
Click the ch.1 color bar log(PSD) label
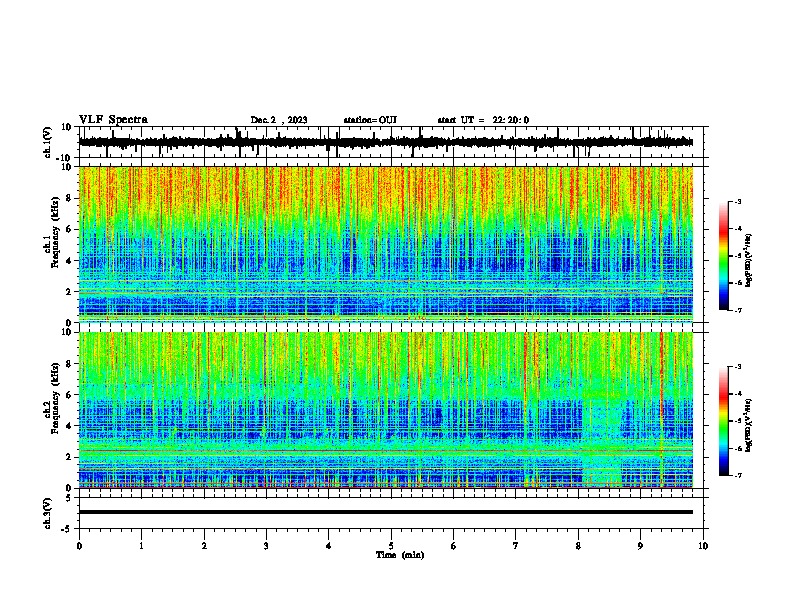coord(748,261)
